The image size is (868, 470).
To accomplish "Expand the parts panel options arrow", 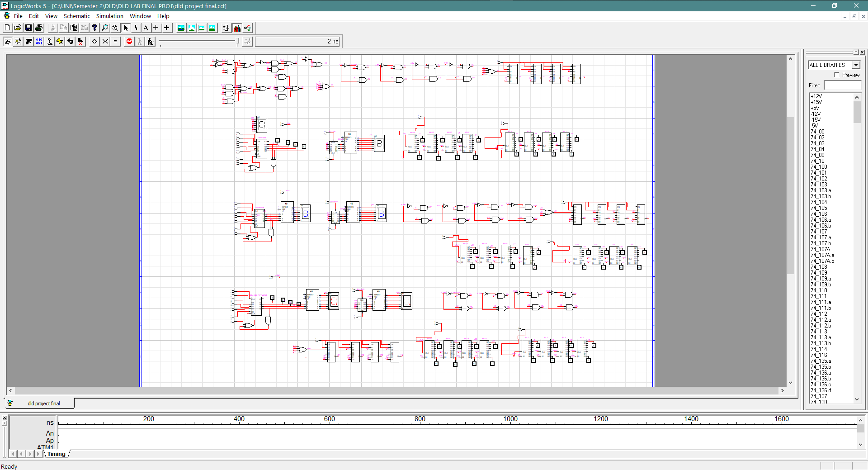I will [x=855, y=52].
